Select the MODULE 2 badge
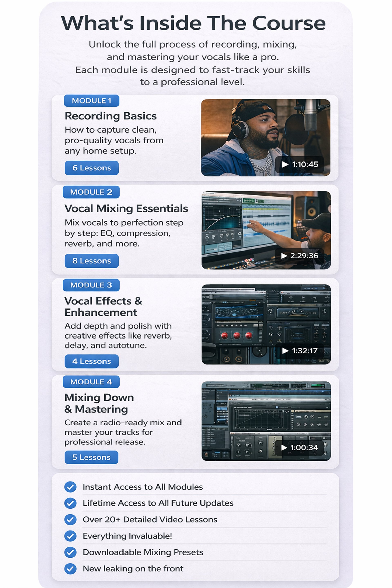392x588 pixels. click(x=91, y=192)
